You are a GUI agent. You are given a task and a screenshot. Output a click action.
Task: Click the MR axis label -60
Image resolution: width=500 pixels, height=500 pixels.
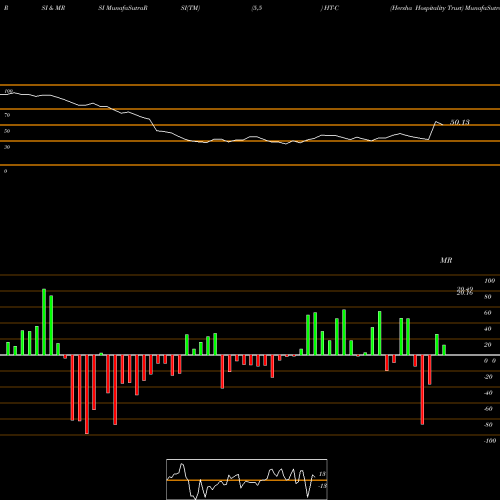pos(488,409)
